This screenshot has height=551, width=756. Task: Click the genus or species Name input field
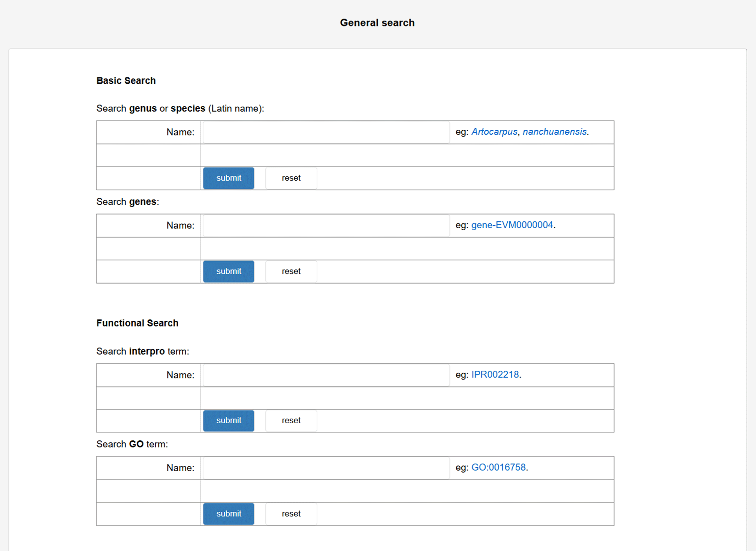coord(326,132)
